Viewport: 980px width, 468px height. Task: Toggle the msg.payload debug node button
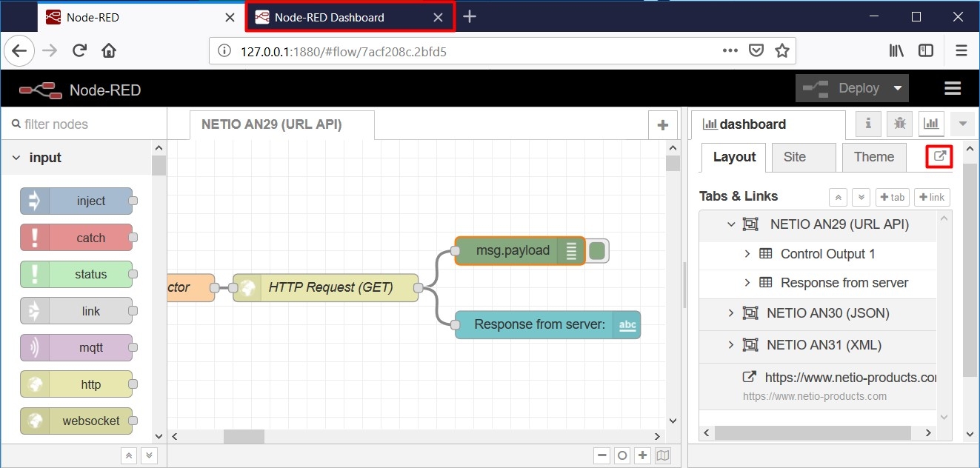(598, 251)
